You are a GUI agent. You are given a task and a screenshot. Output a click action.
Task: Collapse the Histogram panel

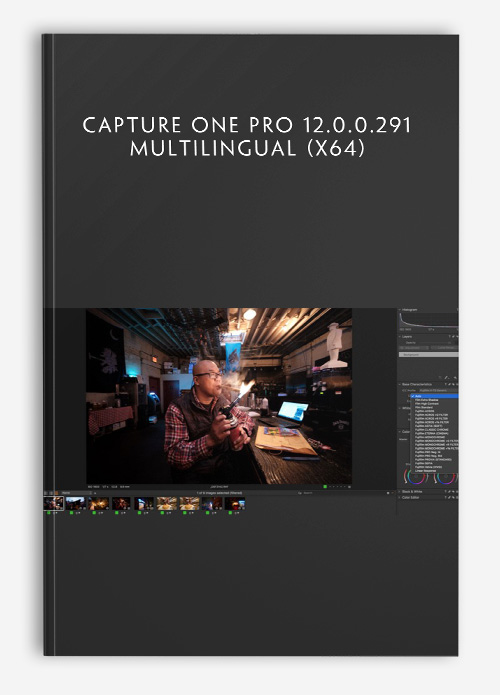click(399, 309)
